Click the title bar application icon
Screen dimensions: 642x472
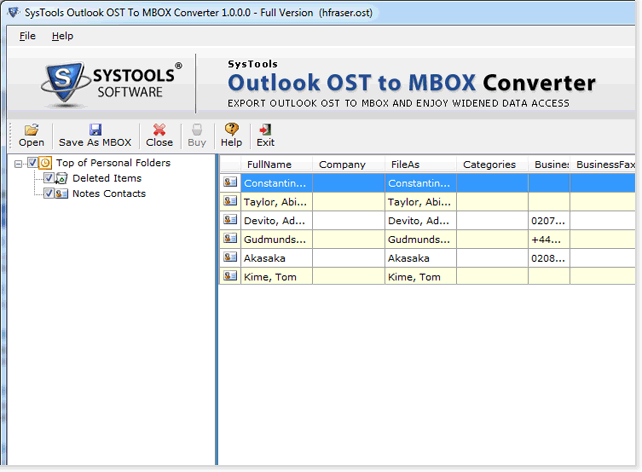pyautogui.click(x=14, y=13)
